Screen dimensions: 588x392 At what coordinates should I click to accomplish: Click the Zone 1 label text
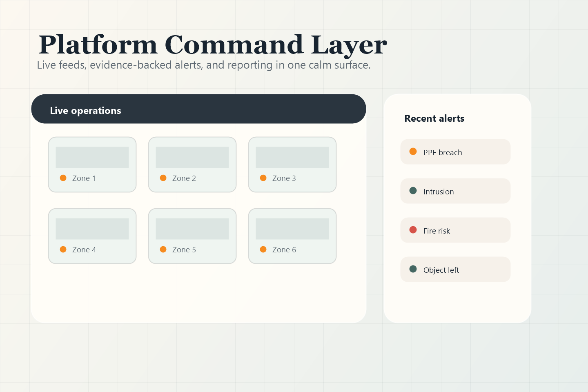[x=84, y=178]
